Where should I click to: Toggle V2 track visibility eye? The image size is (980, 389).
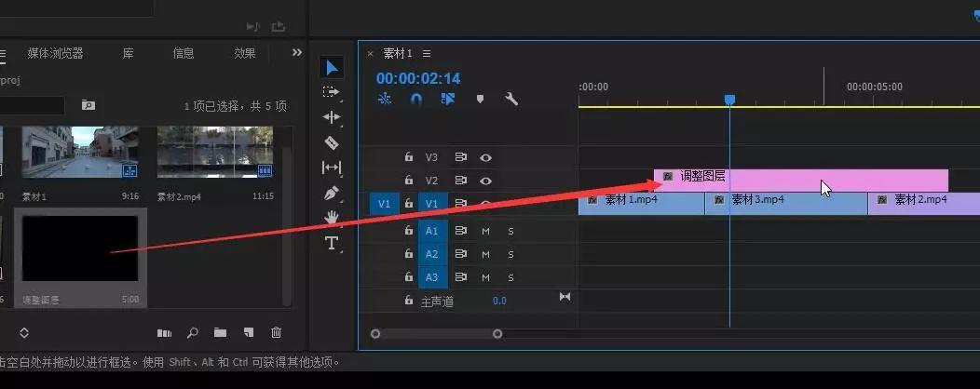pyautogui.click(x=485, y=181)
